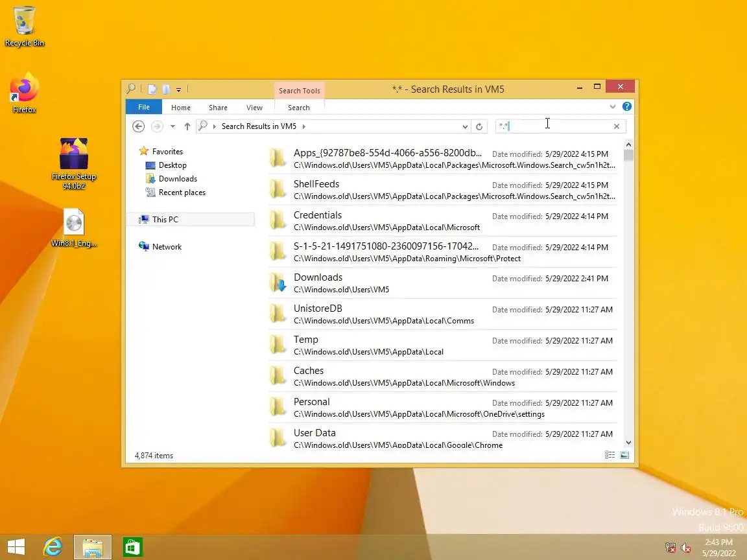Open the File menu

click(144, 107)
